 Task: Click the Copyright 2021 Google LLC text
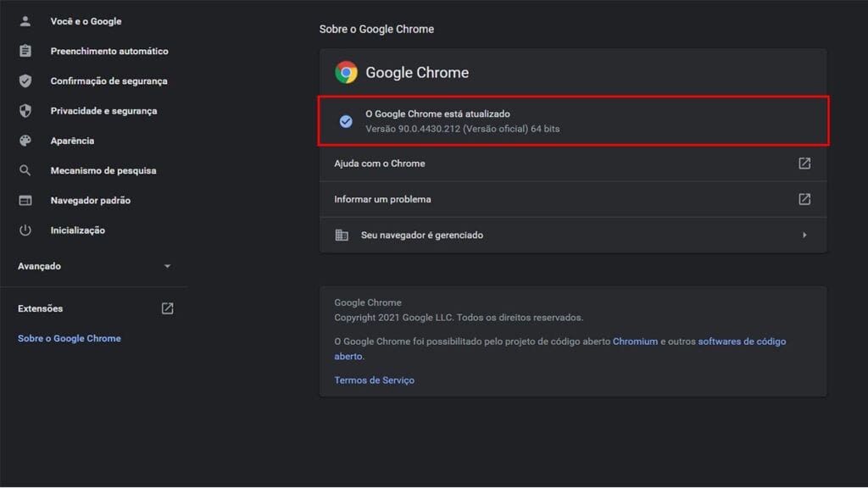[x=459, y=318]
